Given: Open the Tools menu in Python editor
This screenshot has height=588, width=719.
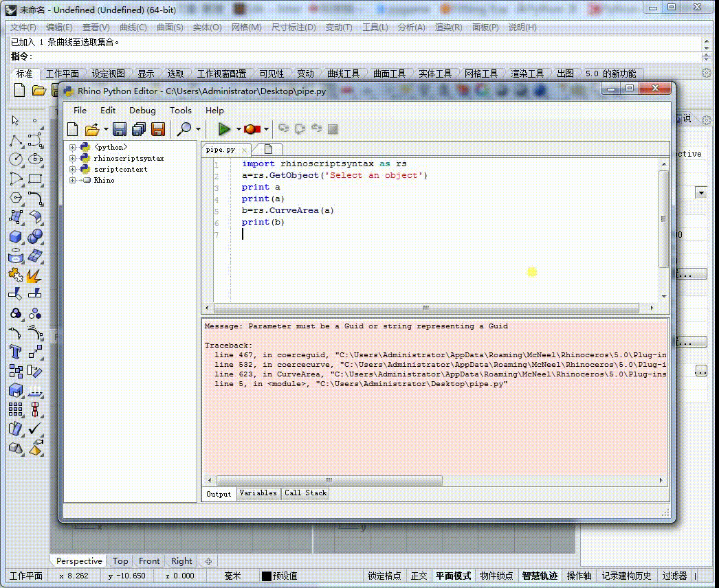Looking at the screenshot, I should (x=181, y=111).
